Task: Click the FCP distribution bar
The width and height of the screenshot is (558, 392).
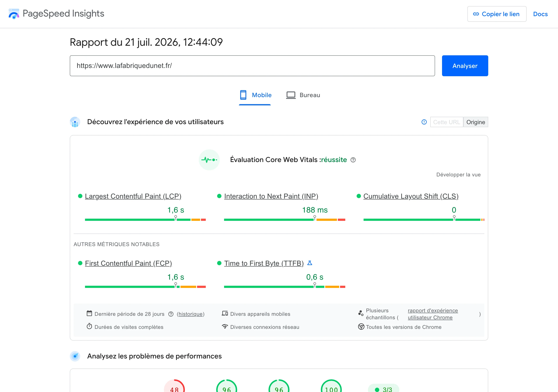Action: [145, 287]
